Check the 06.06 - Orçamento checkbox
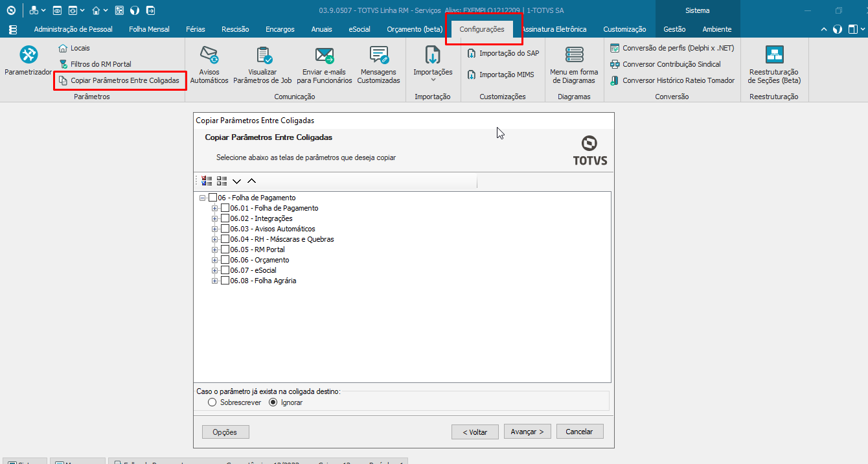Image resolution: width=868 pixels, height=464 pixels. 225,260
